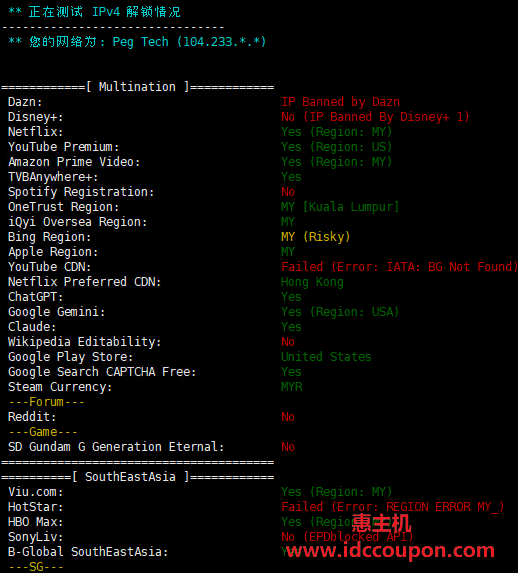
Task: Click the Game subsection divider
Action: pos(43,432)
